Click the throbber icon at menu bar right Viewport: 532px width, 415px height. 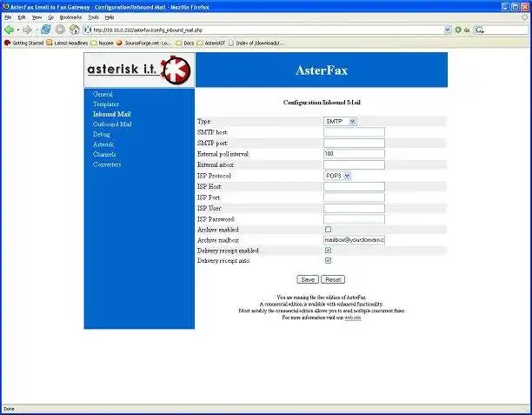point(525,17)
